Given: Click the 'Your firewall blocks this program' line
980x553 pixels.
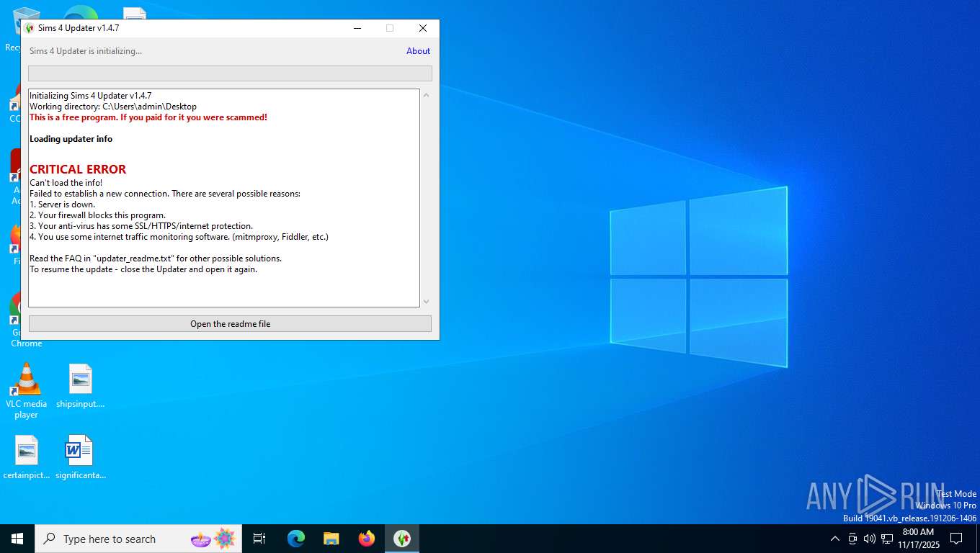Looking at the screenshot, I should pos(97,215).
